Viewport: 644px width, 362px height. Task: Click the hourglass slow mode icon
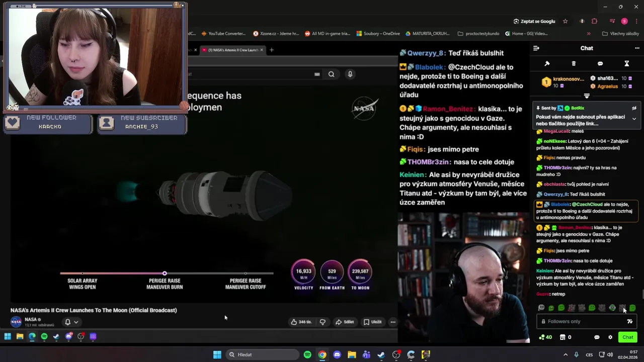point(627,64)
